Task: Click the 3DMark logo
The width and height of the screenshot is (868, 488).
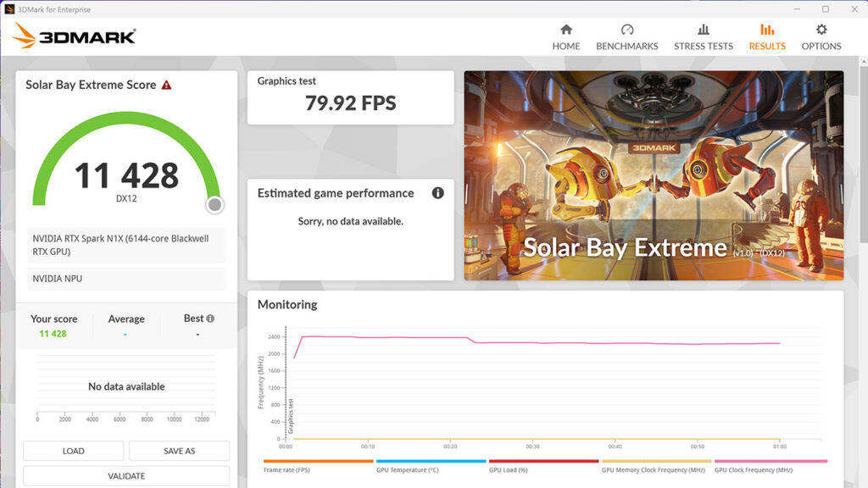Action: (x=75, y=36)
